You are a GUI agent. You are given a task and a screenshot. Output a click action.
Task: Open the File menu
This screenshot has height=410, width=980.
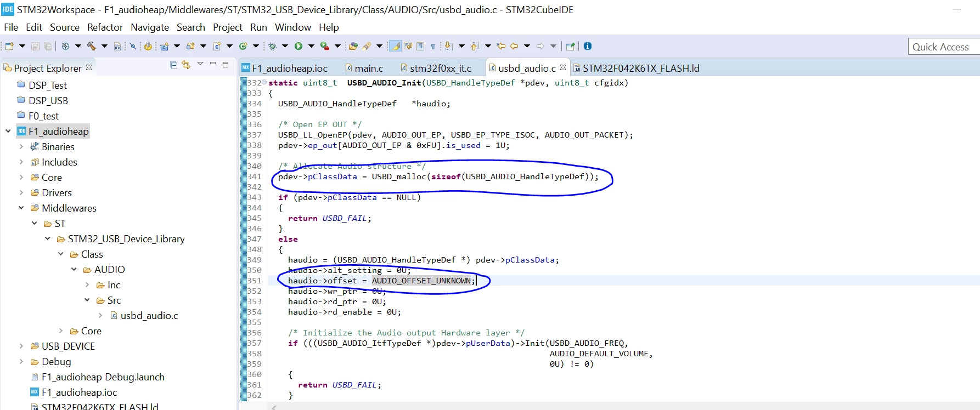pyautogui.click(x=11, y=27)
